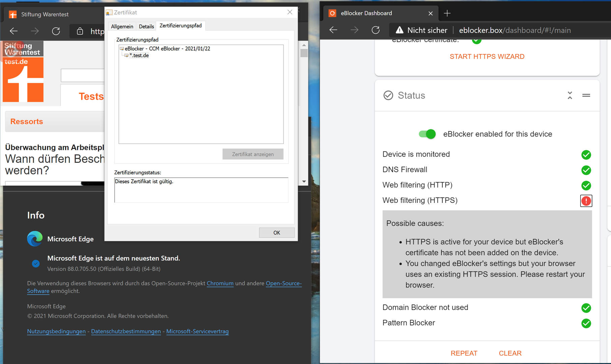Click the Stiftung Warentest tab favicon

pyautogui.click(x=12, y=14)
